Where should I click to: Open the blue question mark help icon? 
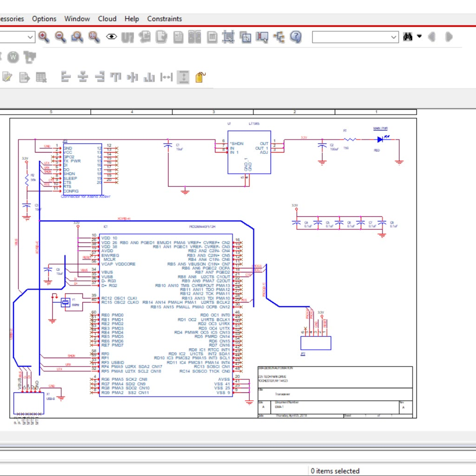point(296,37)
